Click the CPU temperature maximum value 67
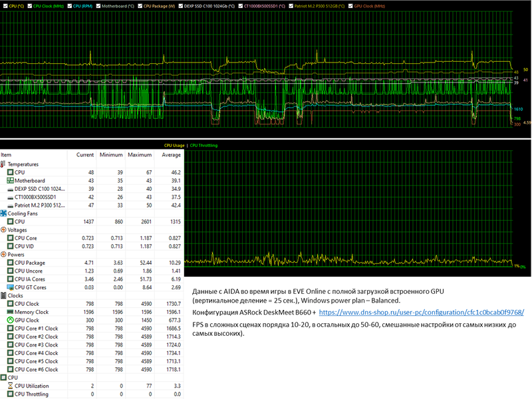The image size is (532, 399). pyautogui.click(x=149, y=172)
